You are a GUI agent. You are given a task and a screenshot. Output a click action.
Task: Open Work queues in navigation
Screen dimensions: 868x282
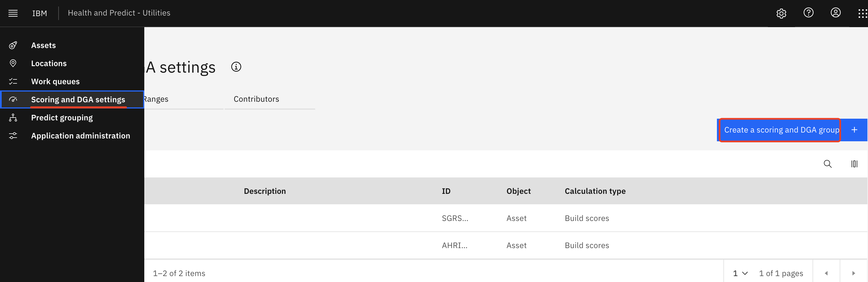72,81
